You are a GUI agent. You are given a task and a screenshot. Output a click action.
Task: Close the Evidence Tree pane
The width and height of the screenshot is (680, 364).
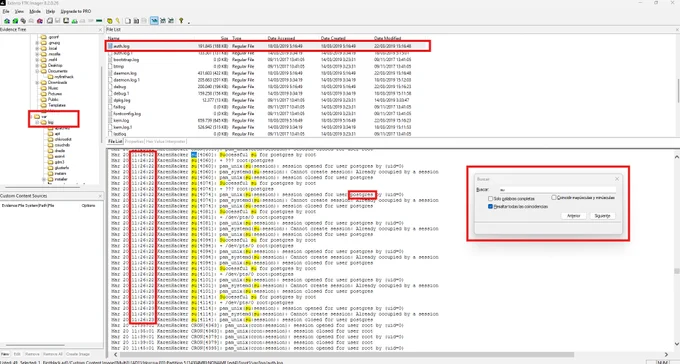100,30
